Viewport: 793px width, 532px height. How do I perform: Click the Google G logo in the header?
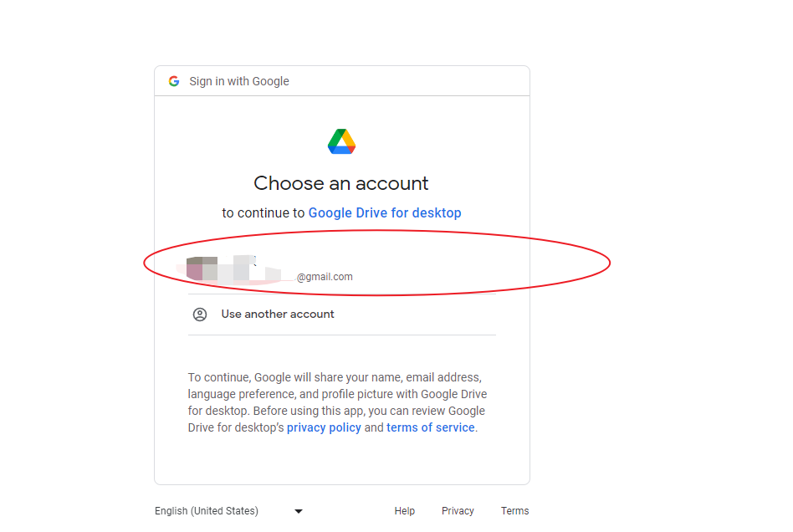[x=174, y=81]
